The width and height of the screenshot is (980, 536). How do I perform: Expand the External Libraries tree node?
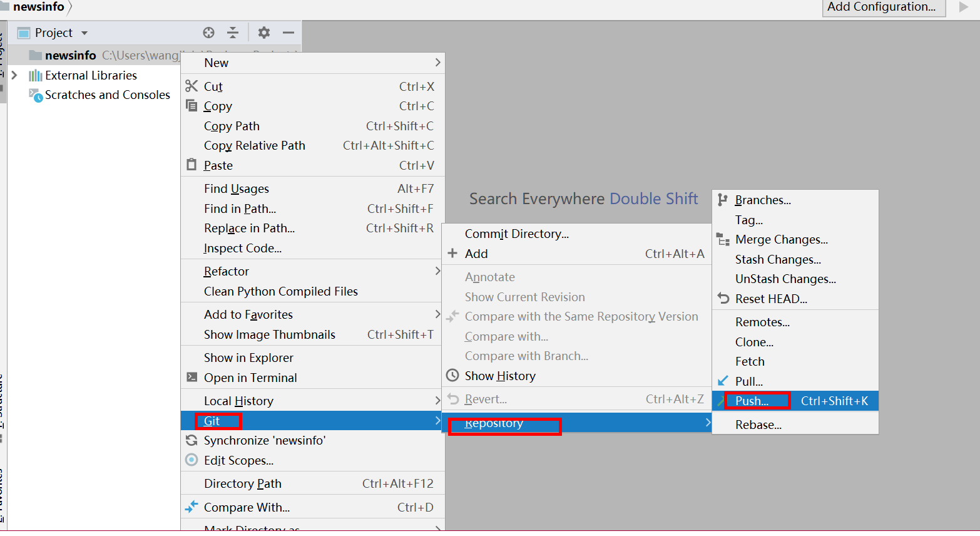pyautogui.click(x=14, y=75)
